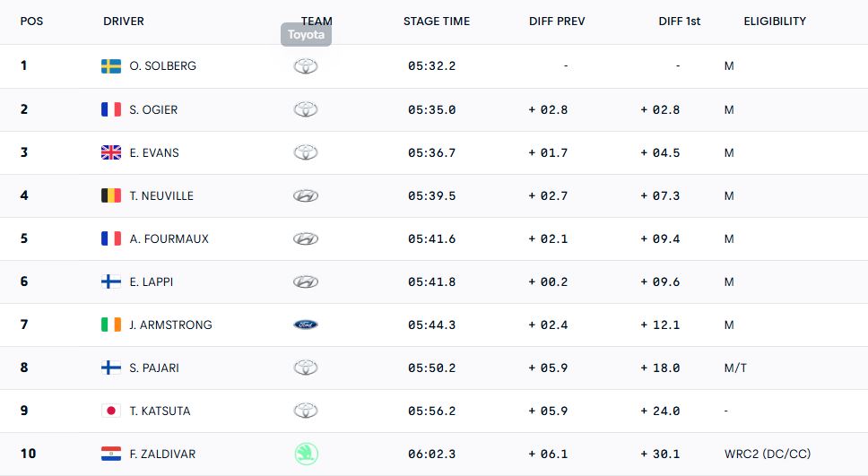The width and height of the screenshot is (868, 476).
Task: Click the Ford logo in Armstrong's row
Action: 306,325
